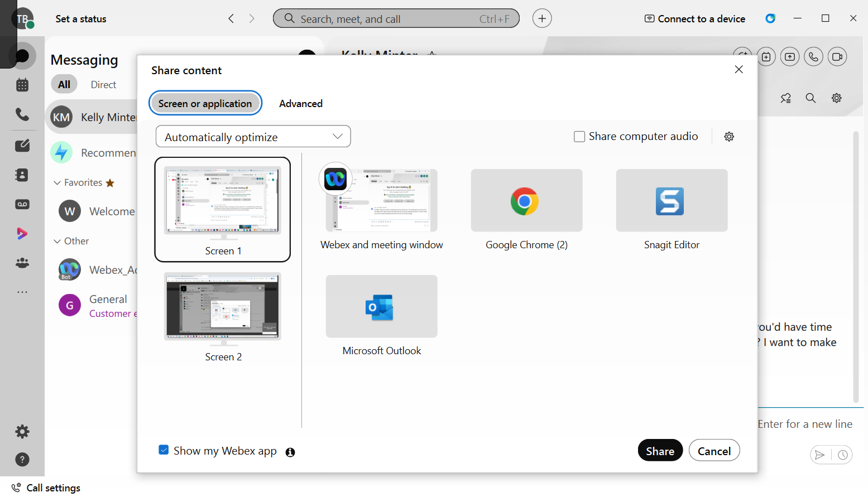
Task: Open the More options ellipsis in sidebar
Action: tap(22, 292)
